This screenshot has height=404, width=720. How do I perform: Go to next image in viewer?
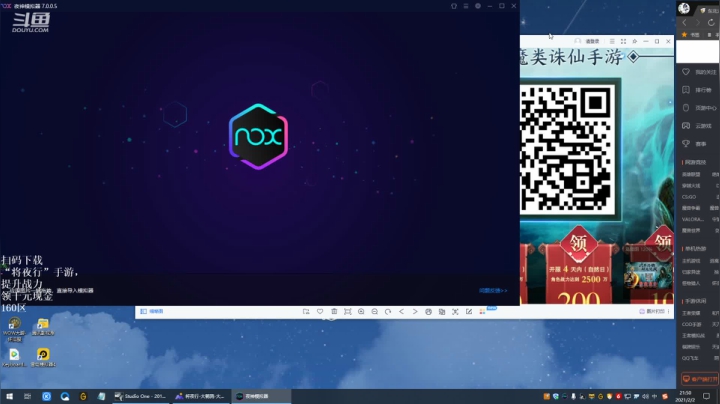click(415, 311)
